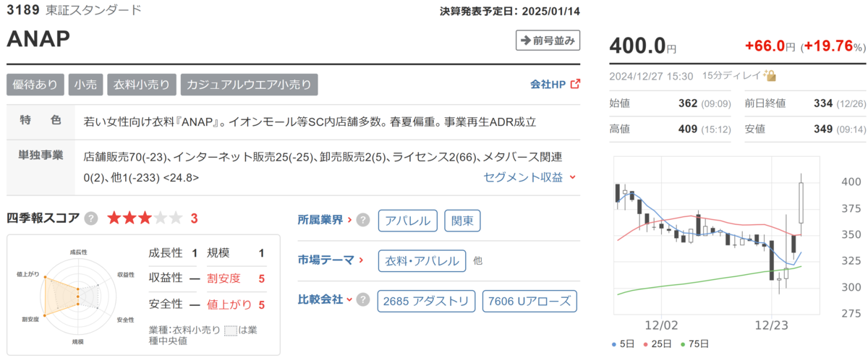
Task: Click help icon beside 所属業界
Action: coord(363,220)
